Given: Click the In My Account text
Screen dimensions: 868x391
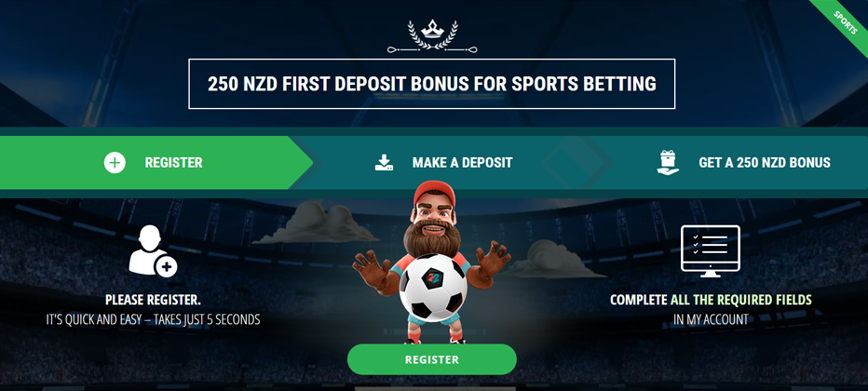Looking at the screenshot, I should pyautogui.click(x=711, y=319).
